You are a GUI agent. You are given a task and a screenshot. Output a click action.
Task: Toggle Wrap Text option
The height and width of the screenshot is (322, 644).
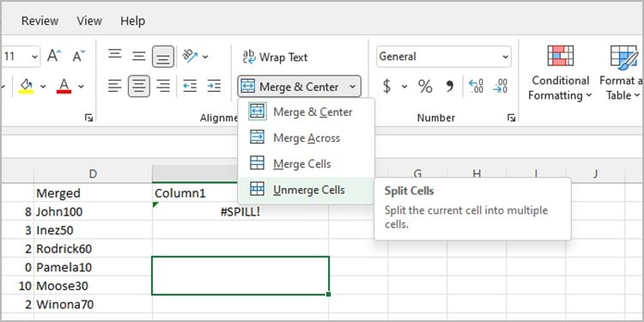click(275, 57)
